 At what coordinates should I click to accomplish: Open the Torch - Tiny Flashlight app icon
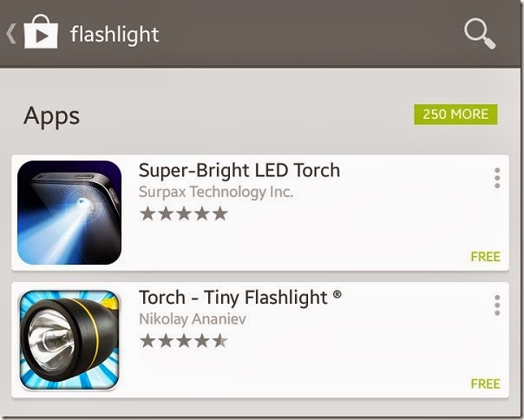(x=69, y=339)
